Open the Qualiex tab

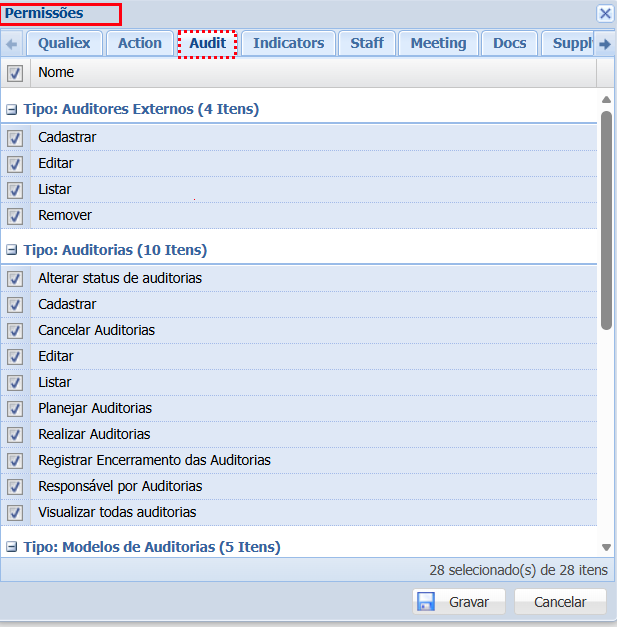pyautogui.click(x=64, y=43)
